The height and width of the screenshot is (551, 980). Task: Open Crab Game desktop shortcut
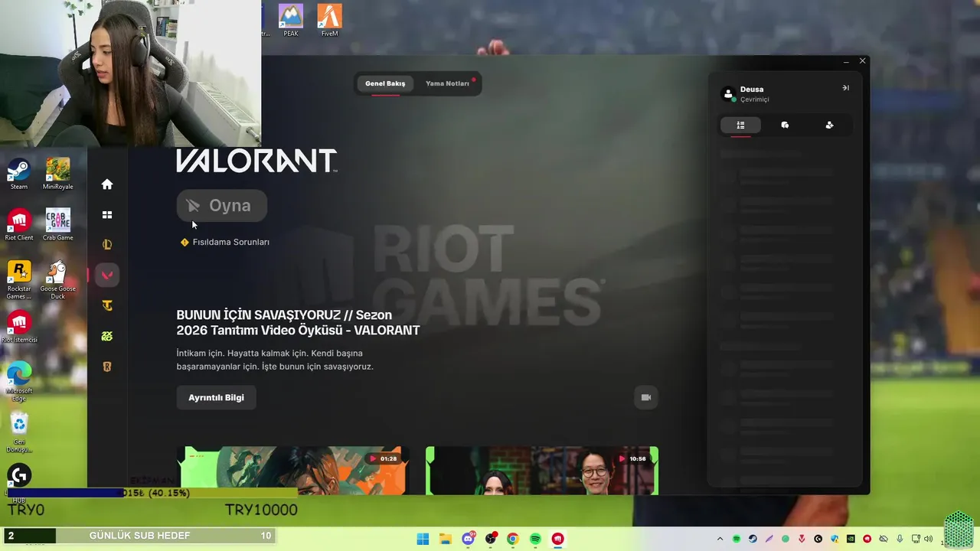coord(57,226)
